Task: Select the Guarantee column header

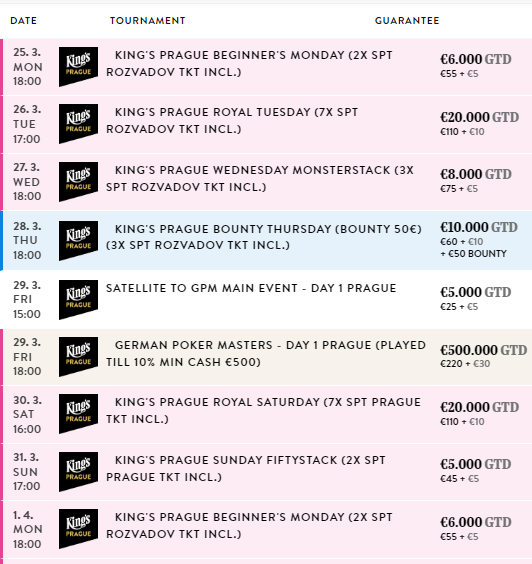Action: click(407, 21)
